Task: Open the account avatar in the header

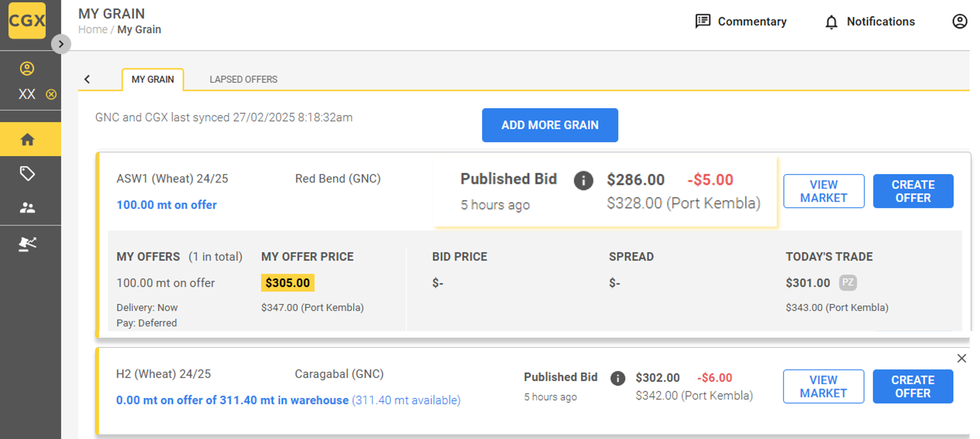Action: 960,22
